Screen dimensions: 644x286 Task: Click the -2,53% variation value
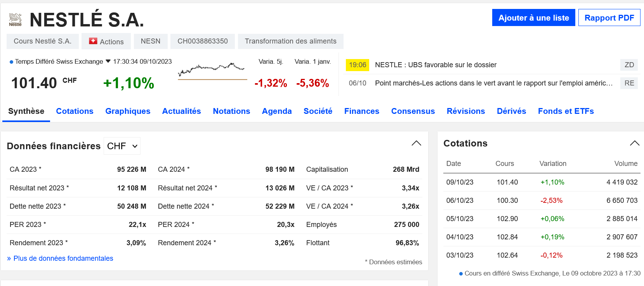pyautogui.click(x=552, y=201)
